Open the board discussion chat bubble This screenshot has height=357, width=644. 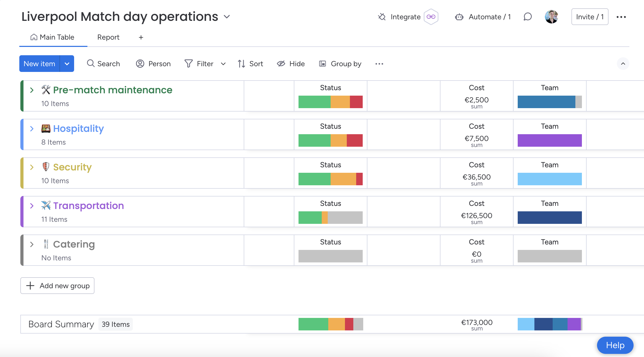(527, 17)
